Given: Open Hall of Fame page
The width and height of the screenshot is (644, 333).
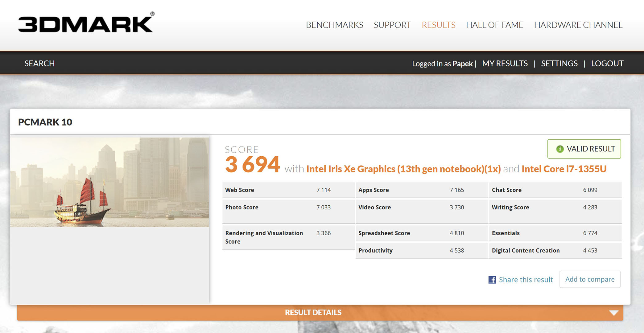Looking at the screenshot, I should pyautogui.click(x=494, y=25).
